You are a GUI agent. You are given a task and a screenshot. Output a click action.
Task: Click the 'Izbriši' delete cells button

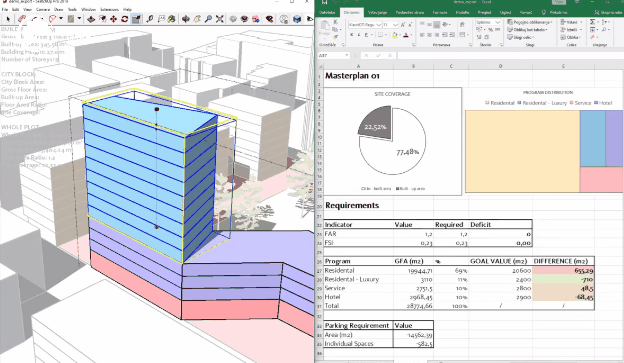click(570, 30)
